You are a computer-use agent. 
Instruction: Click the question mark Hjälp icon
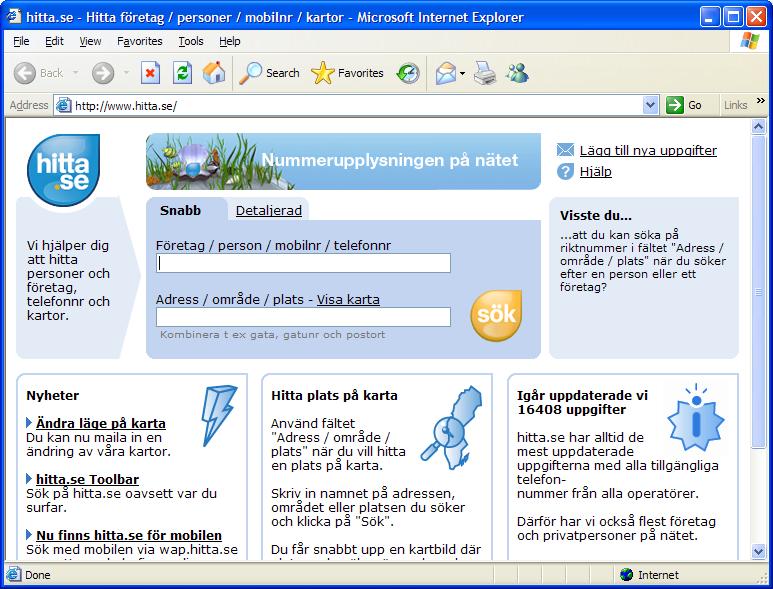coord(565,172)
